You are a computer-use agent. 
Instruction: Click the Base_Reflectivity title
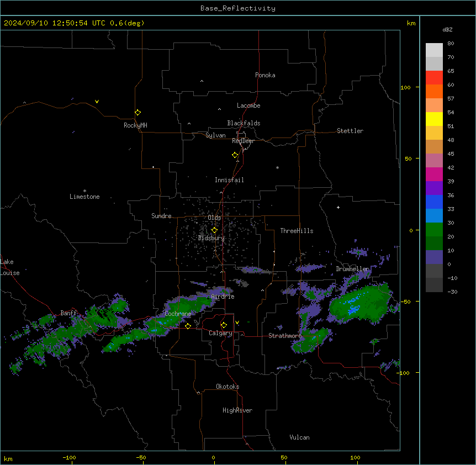coord(238,8)
